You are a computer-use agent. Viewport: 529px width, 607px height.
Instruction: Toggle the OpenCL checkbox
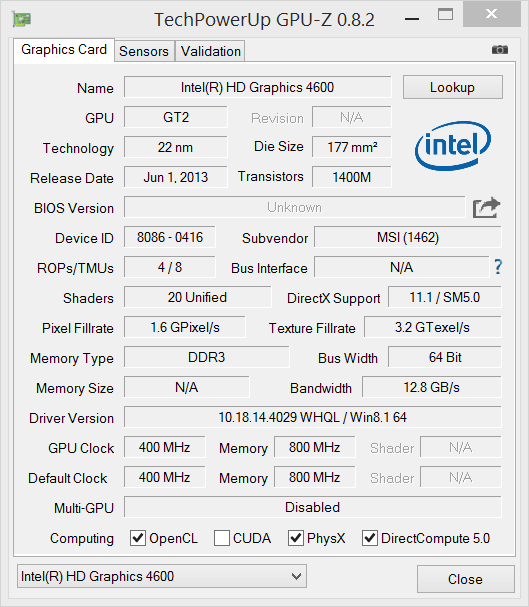pyautogui.click(x=138, y=538)
